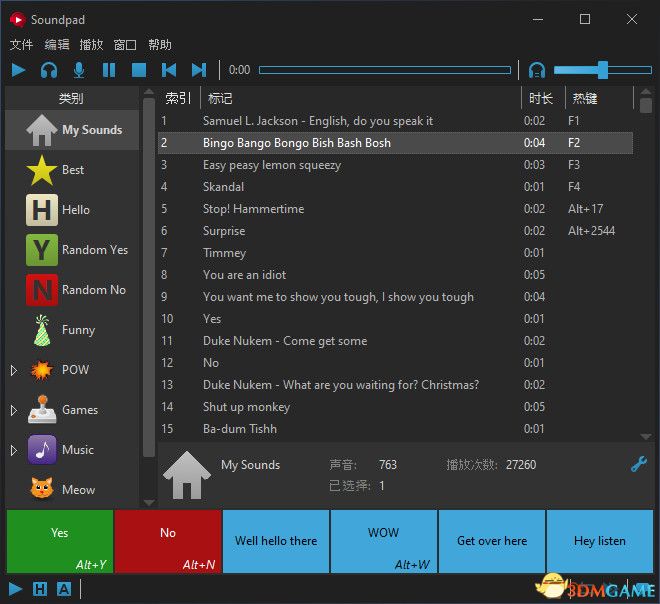This screenshot has width=660, height=604.
Task: Open the 文件 menu
Action: click(x=21, y=45)
